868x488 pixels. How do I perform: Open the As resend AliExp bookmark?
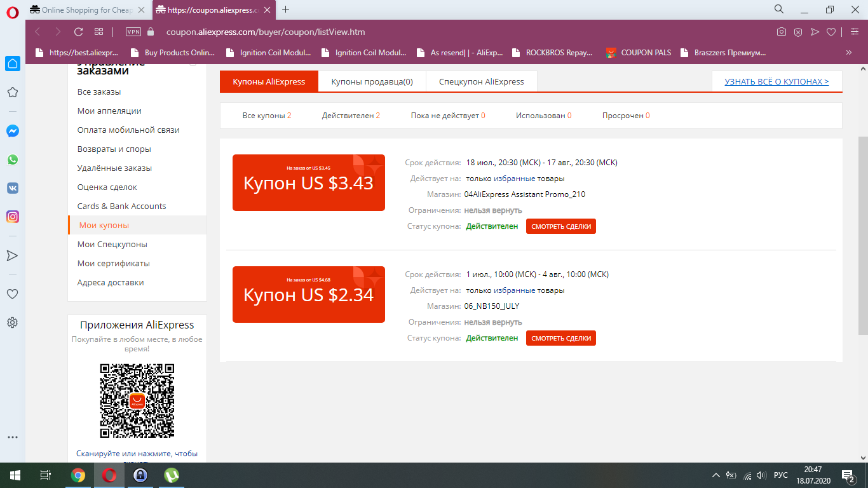pyautogui.click(x=459, y=53)
